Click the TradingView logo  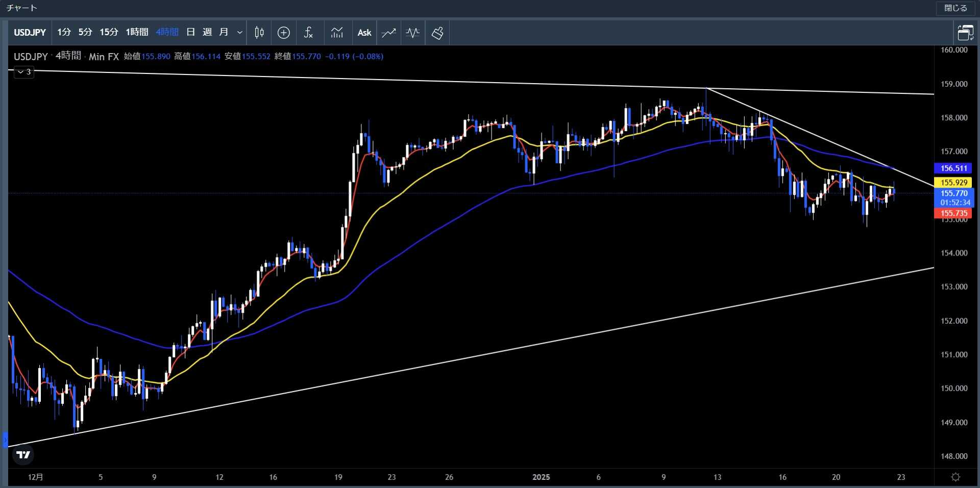point(23,454)
